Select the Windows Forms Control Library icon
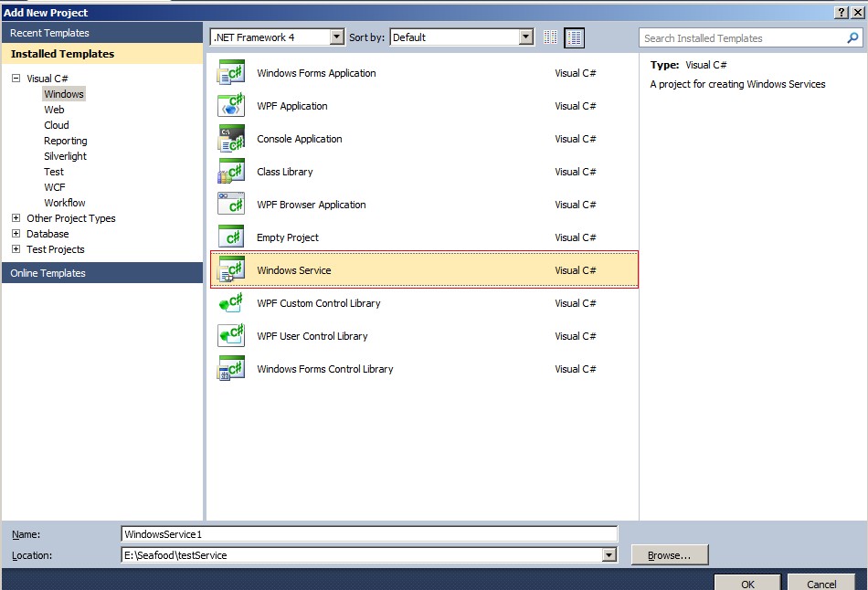Viewport: 868px width, 590px height. pos(230,369)
